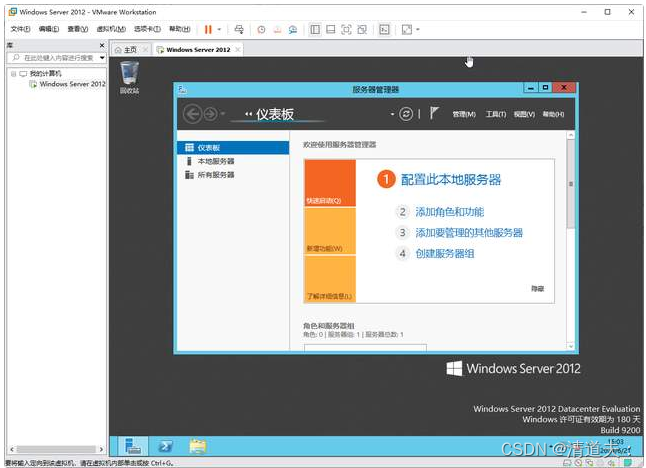Open the 文件(F) menu

coord(20,29)
